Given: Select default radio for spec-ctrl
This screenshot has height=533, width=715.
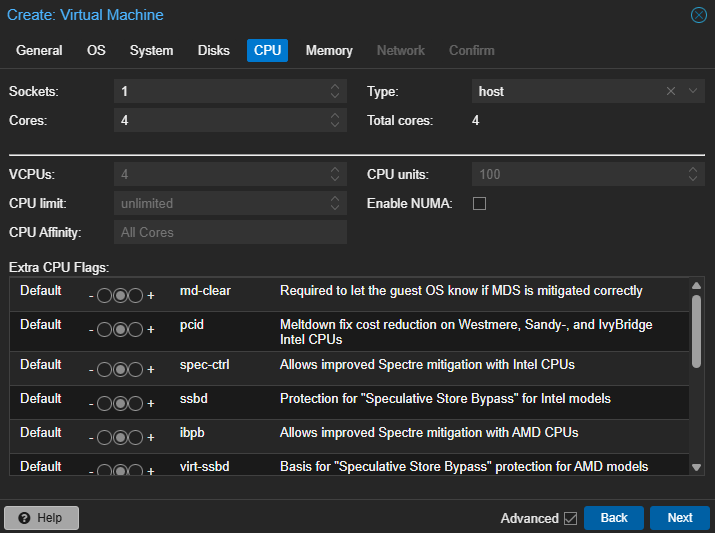Looking at the screenshot, I should pos(120,370).
